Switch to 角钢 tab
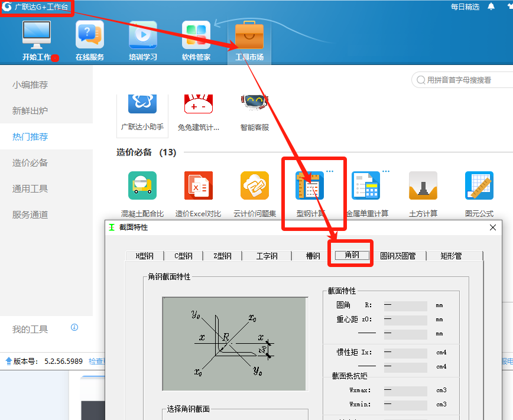This screenshot has width=513, height=420. [352, 255]
